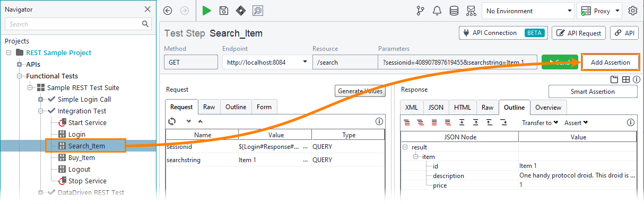The image size is (644, 204).
Task: Click the Add Assertion button
Action: click(610, 62)
